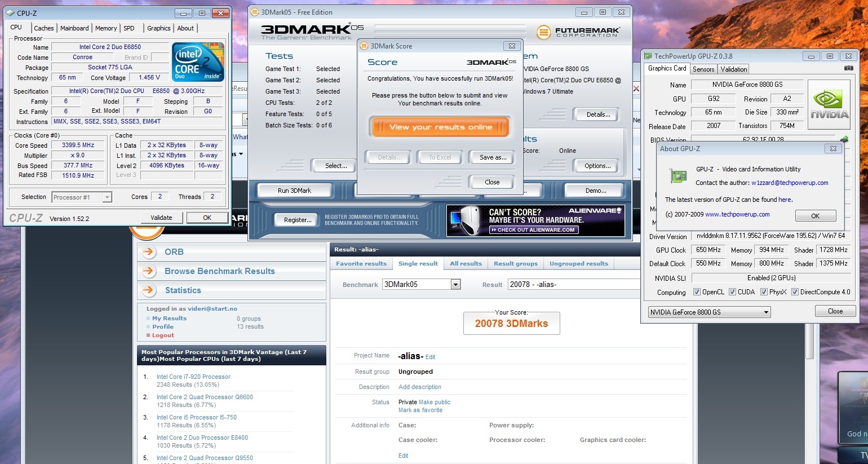This screenshot has width=868, height=464.
Task: Toggle the DirectCompute 4.0 checkbox
Action: [795, 292]
